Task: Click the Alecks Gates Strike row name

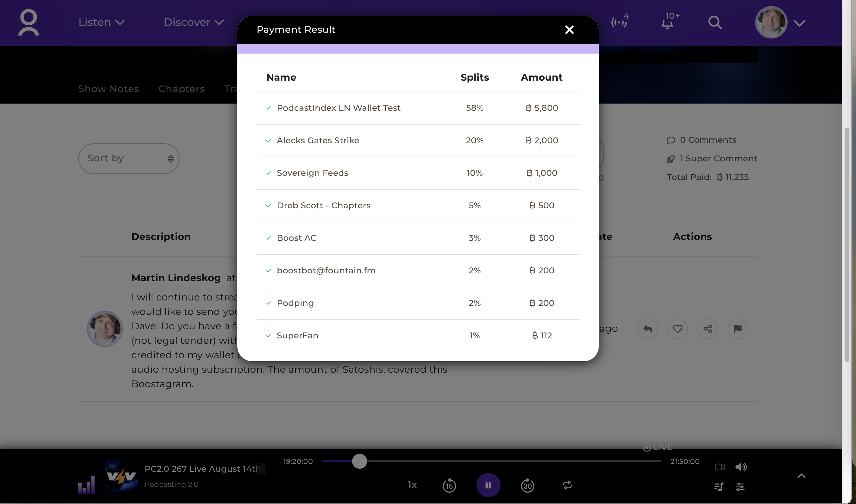Action: click(318, 141)
